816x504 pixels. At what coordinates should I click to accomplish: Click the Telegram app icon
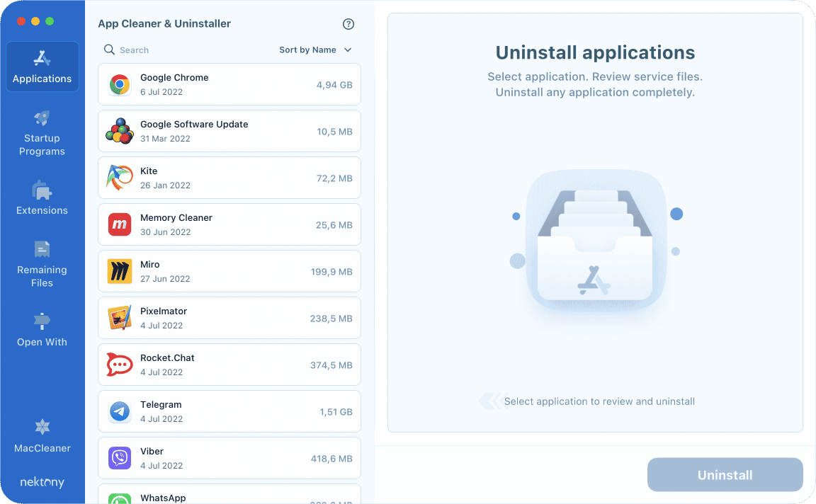(120, 411)
